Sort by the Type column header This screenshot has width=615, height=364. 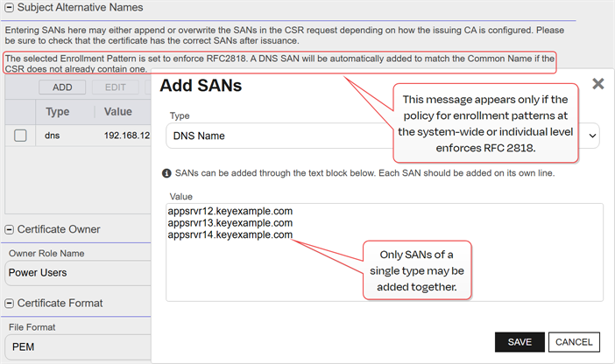[58, 112]
